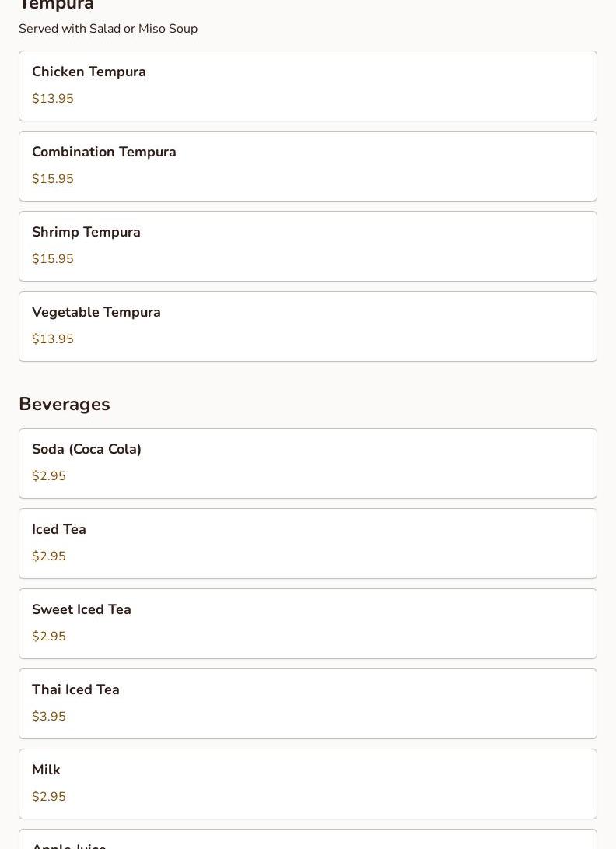This screenshot has width=616, height=849.
Task: Click the 'Served with Salad or Miso Soup' note
Action: (108, 29)
